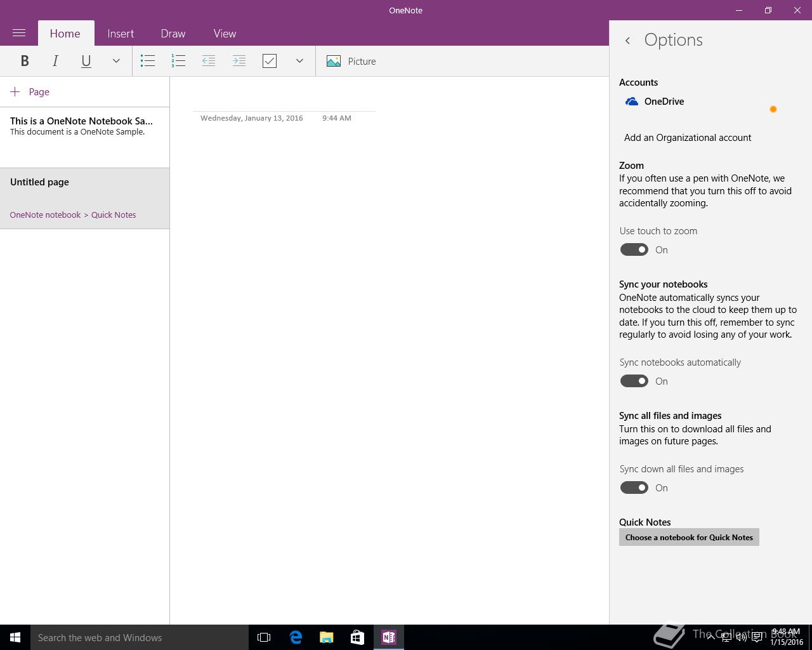Go back from the Options pane

[x=627, y=41]
